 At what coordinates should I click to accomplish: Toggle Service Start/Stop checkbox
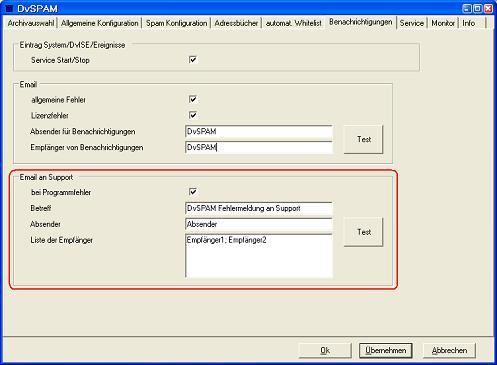point(193,60)
